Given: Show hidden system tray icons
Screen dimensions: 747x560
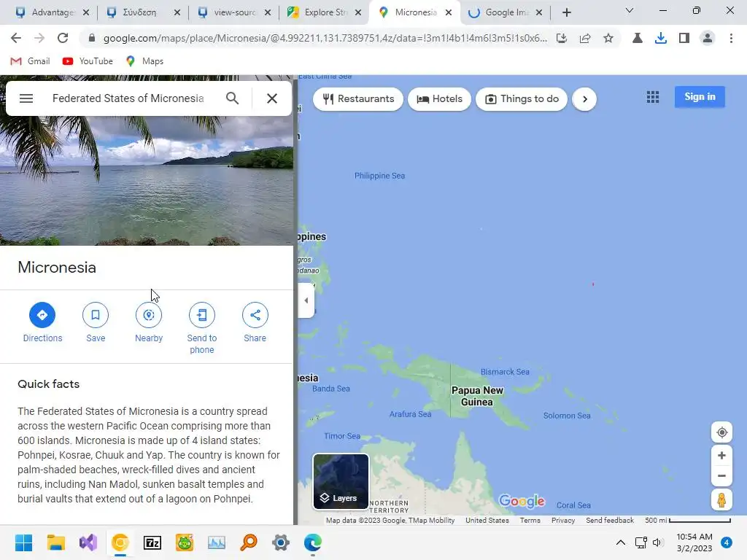Looking at the screenshot, I should click(x=621, y=542).
